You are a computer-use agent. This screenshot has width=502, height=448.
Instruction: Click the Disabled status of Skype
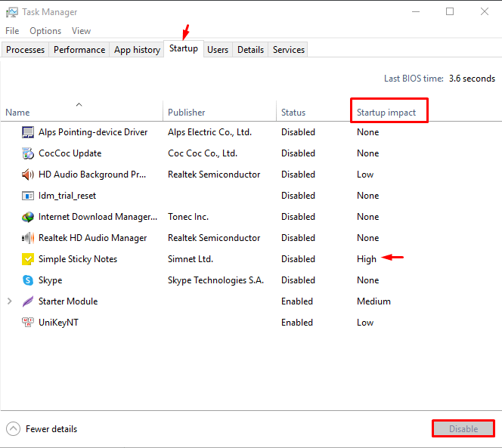point(298,280)
